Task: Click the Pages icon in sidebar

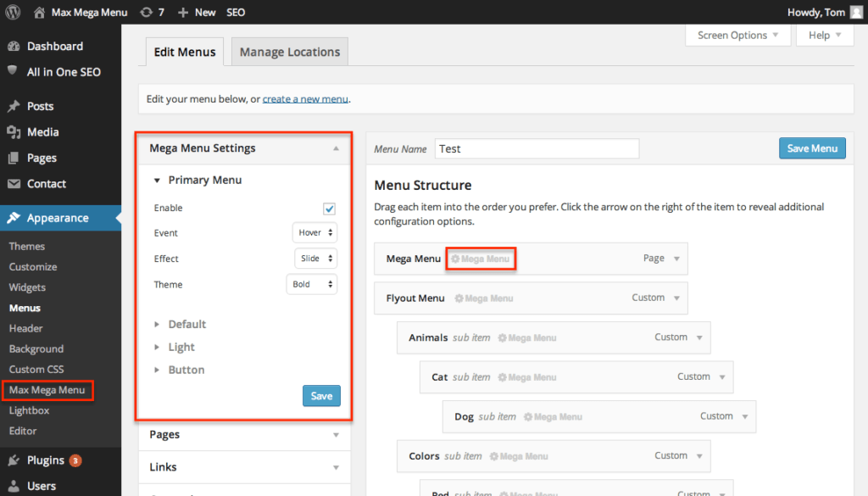Action: (x=14, y=158)
